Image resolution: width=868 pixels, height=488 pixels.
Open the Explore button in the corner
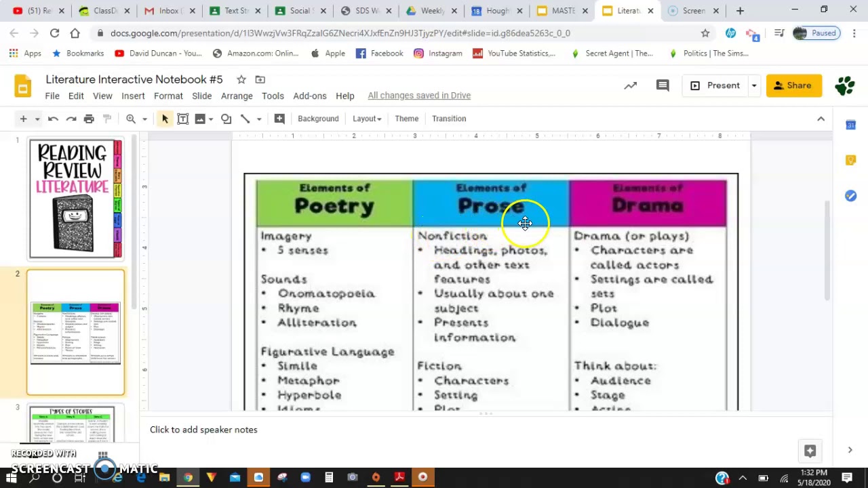pos(810,451)
